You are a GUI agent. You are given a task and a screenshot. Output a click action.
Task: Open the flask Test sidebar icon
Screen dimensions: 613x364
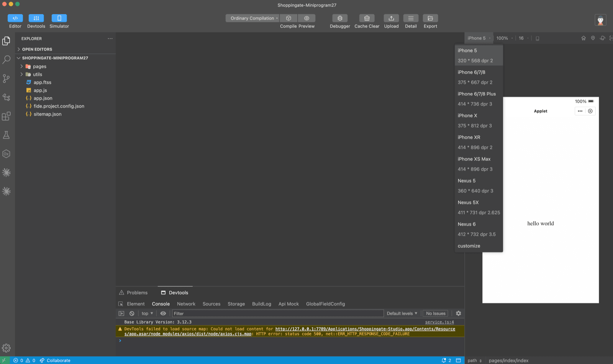(x=6, y=135)
